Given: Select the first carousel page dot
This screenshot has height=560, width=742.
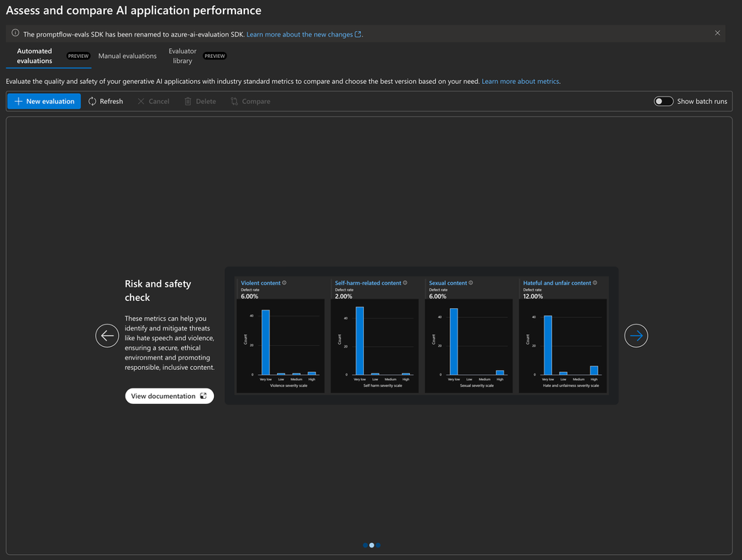Looking at the screenshot, I should point(365,545).
